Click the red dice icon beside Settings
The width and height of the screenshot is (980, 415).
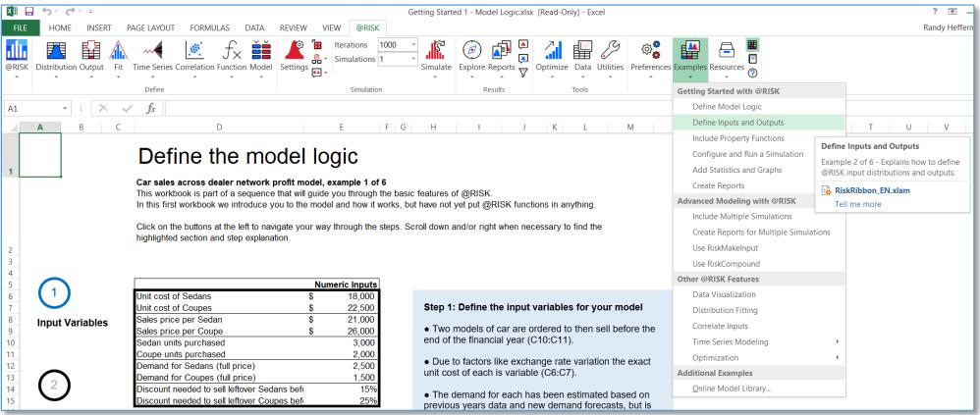pos(317,44)
